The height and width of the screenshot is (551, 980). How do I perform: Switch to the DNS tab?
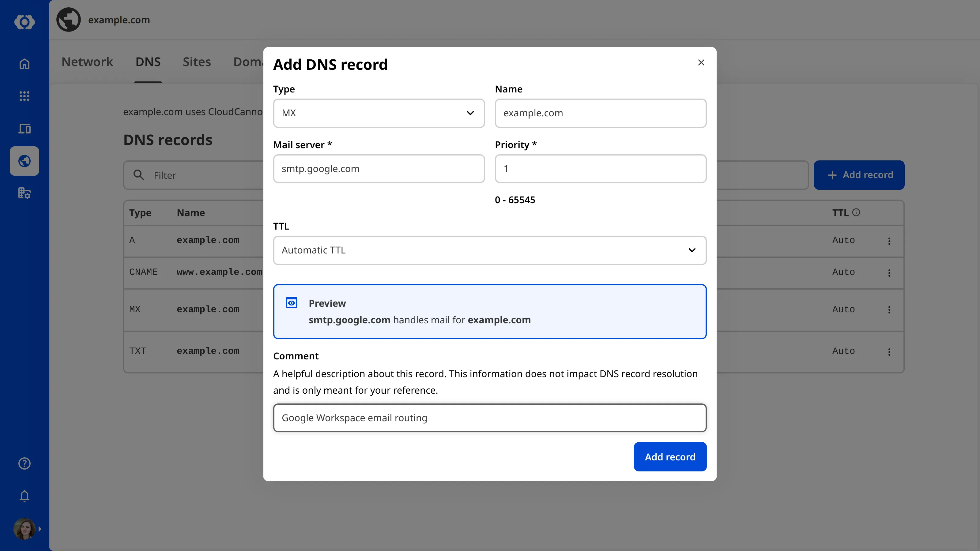point(148,62)
